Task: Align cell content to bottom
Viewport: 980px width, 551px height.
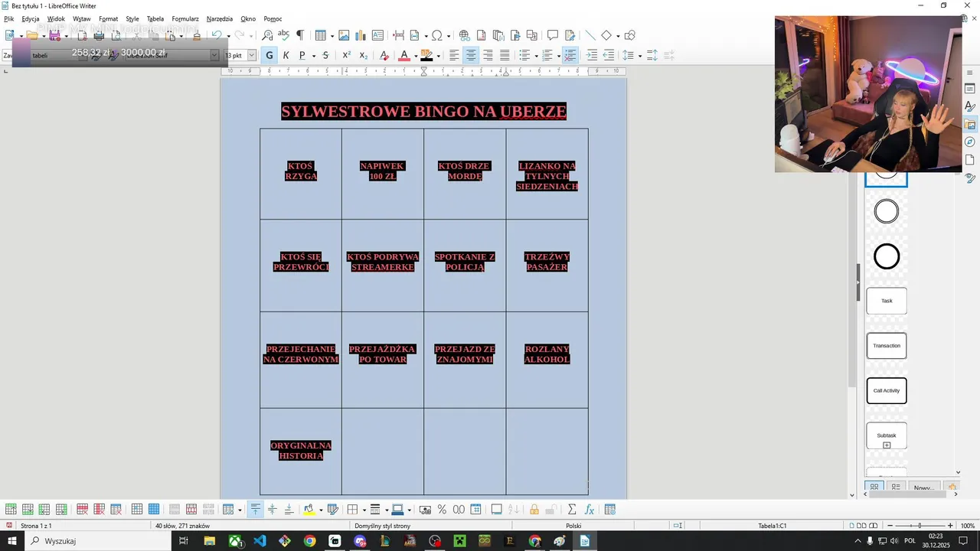Action: [289, 510]
